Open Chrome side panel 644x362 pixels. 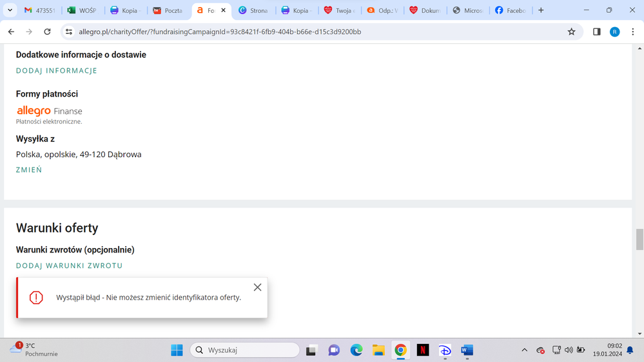click(596, 32)
